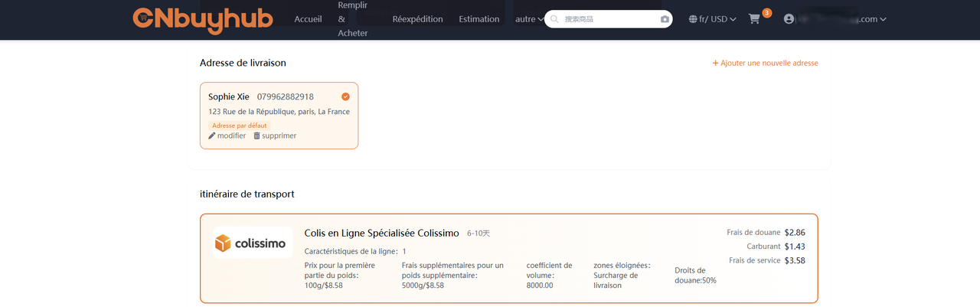Open the shopping cart icon
Viewport: 980px width, 307px height.
(x=754, y=19)
